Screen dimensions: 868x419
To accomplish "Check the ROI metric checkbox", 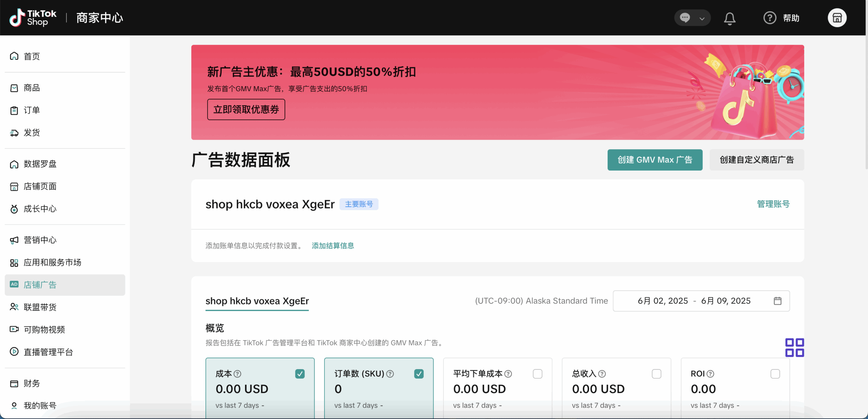I will (x=775, y=374).
